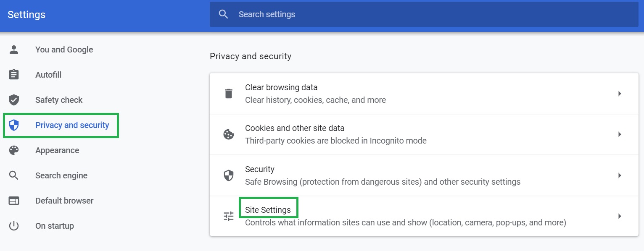This screenshot has width=644, height=251.
Task: Focus the Search settings input field
Action: point(424,14)
